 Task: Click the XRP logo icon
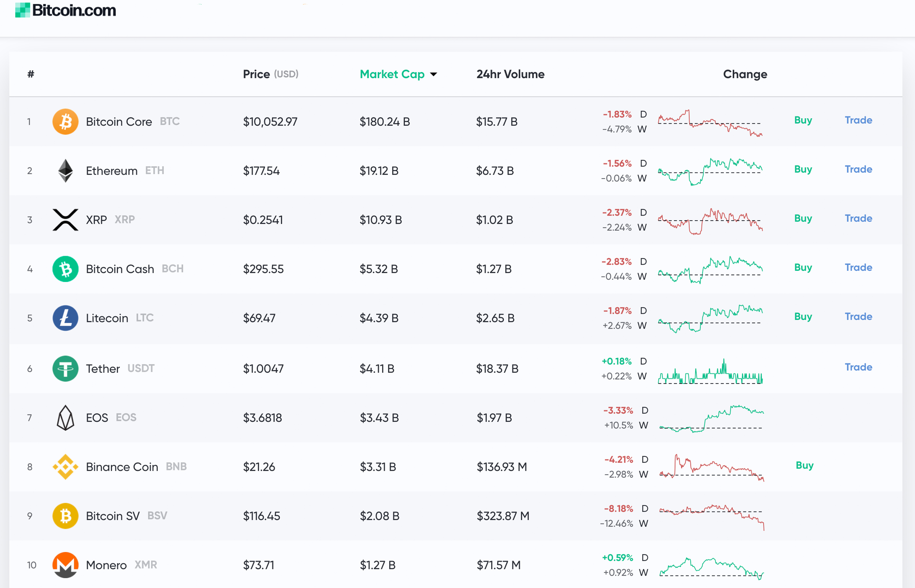[65, 220]
